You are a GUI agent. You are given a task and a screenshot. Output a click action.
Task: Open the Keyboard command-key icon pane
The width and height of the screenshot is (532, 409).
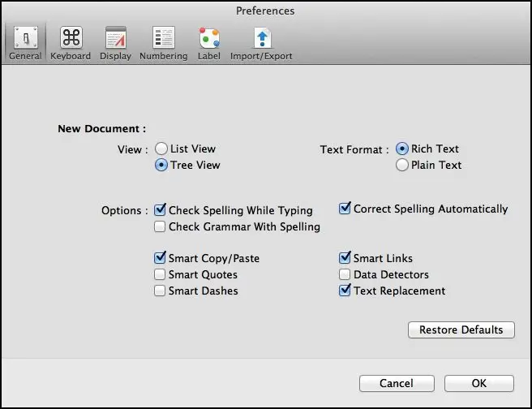click(x=71, y=37)
